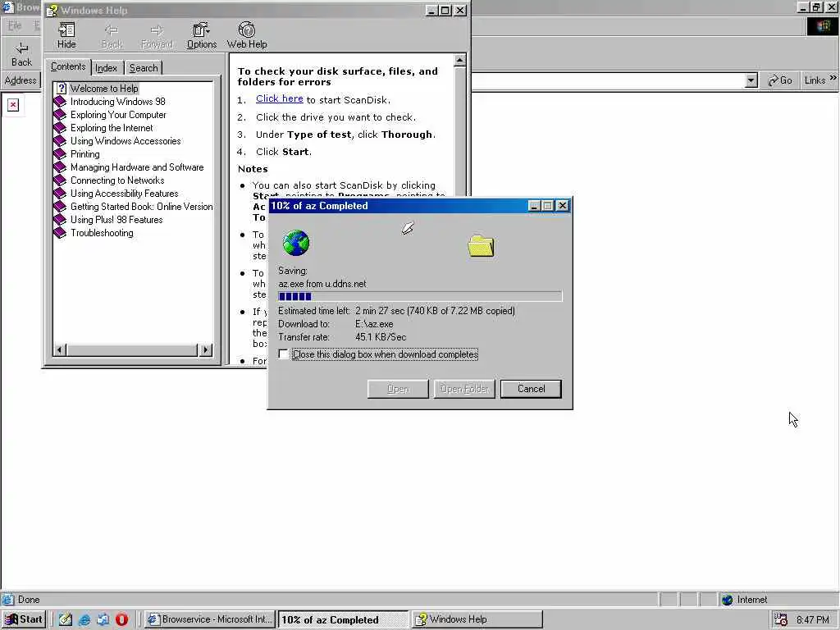The height and width of the screenshot is (630, 840).
Task: Select the 10% of az Completed taskbar button
Action: coord(343,619)
